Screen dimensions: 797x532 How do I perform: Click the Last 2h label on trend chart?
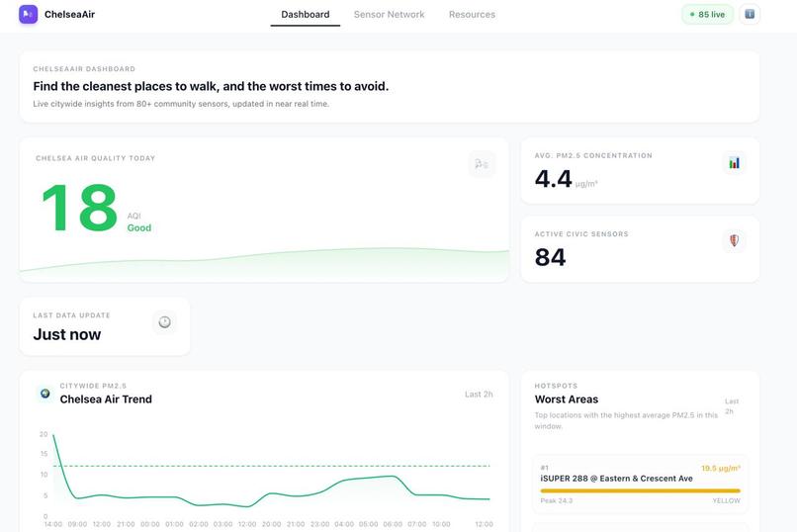tap(479, 395)
